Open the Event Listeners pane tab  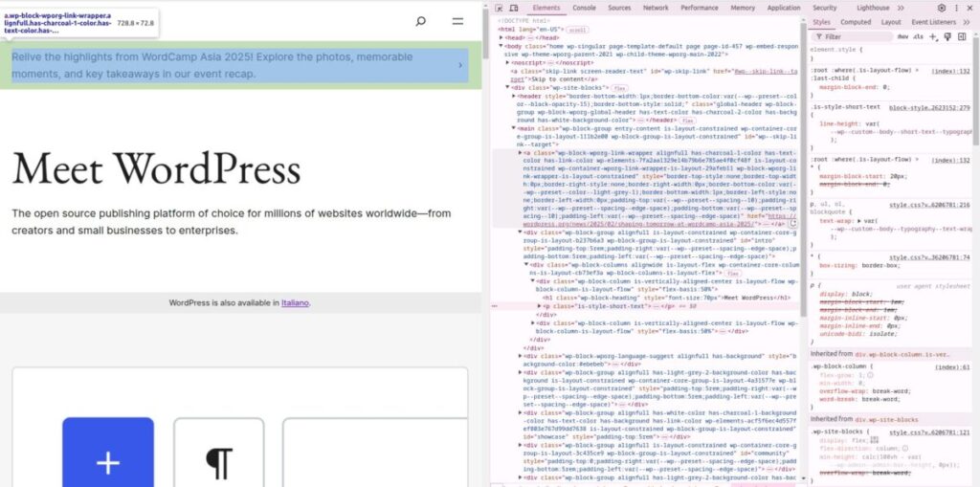coord(933,22)
